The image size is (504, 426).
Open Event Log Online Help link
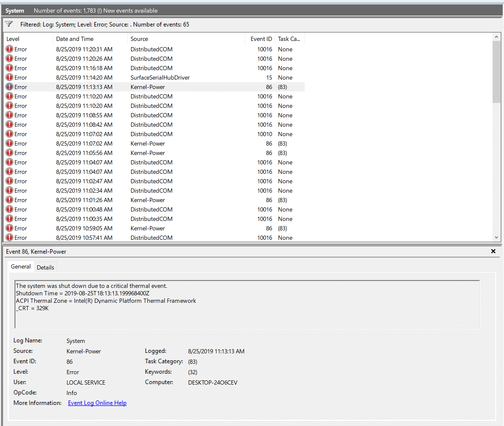click(x=97, y=403)
